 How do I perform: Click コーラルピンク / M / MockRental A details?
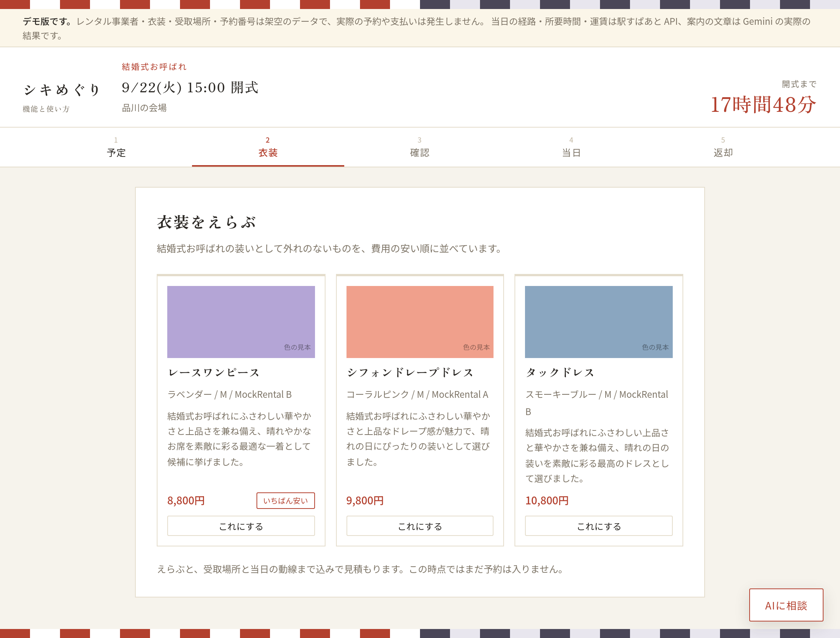417,394
